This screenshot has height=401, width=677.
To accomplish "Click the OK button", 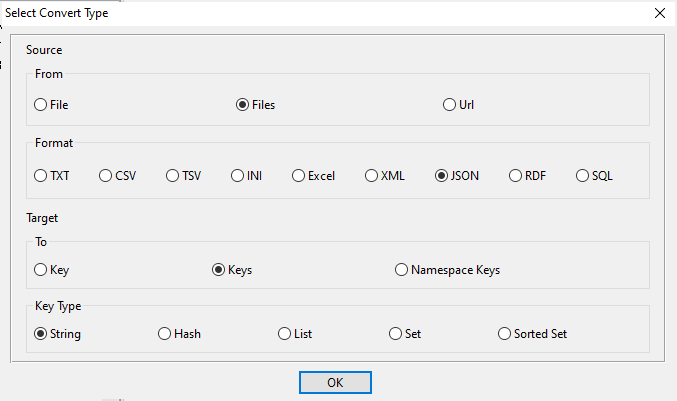I will [335, 382].
